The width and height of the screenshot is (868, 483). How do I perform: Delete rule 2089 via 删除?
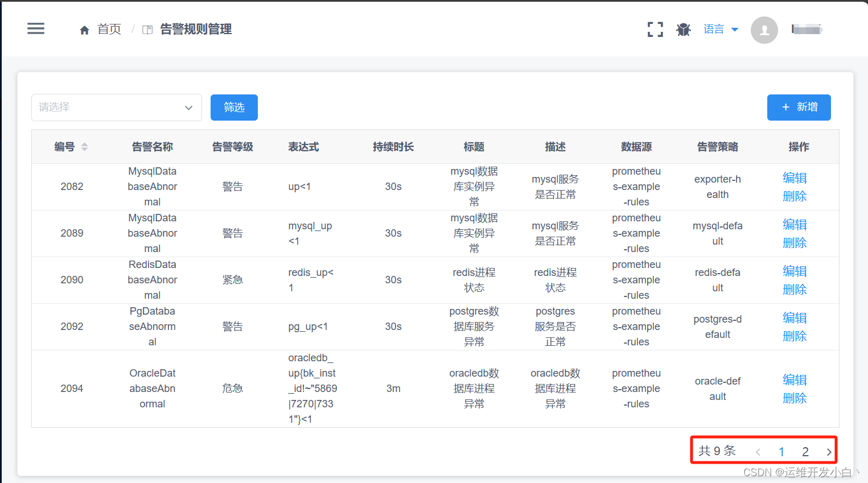[795, 243]
